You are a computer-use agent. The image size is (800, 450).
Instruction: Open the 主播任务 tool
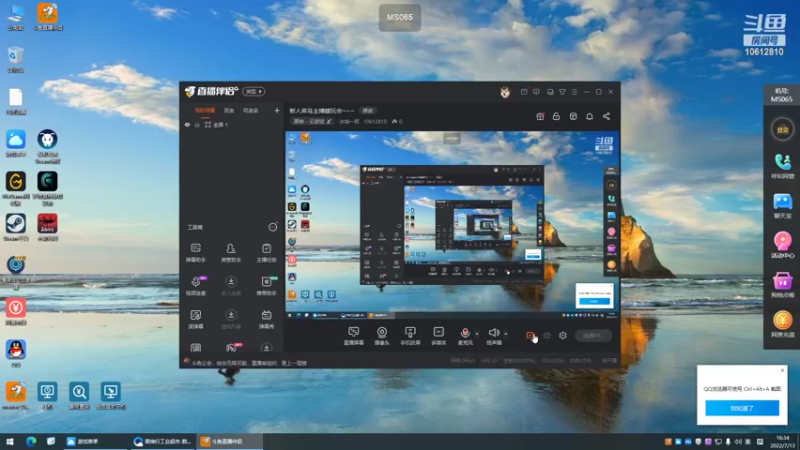(266, 253)
